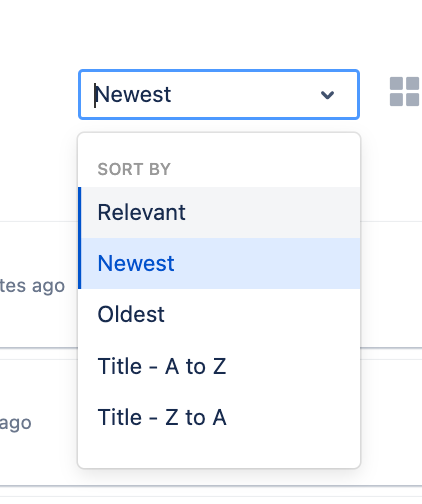
Task: Sort results by Oldest
Action: (219, 314)
